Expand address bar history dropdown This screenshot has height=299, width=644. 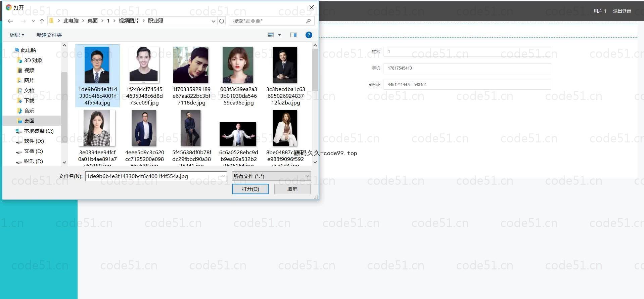(213, 21)
